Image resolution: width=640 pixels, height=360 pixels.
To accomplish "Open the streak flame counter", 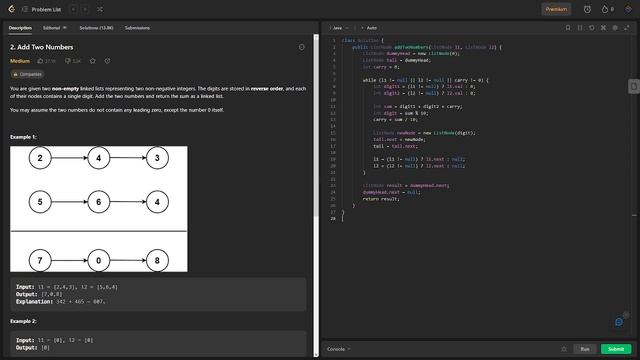I will 607,9.
